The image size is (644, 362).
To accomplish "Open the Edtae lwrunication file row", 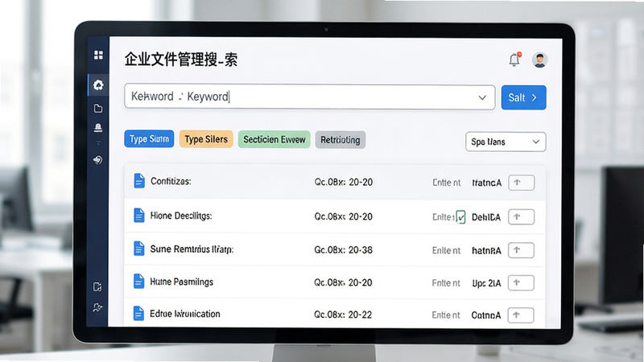I will [x=335, y=315].
